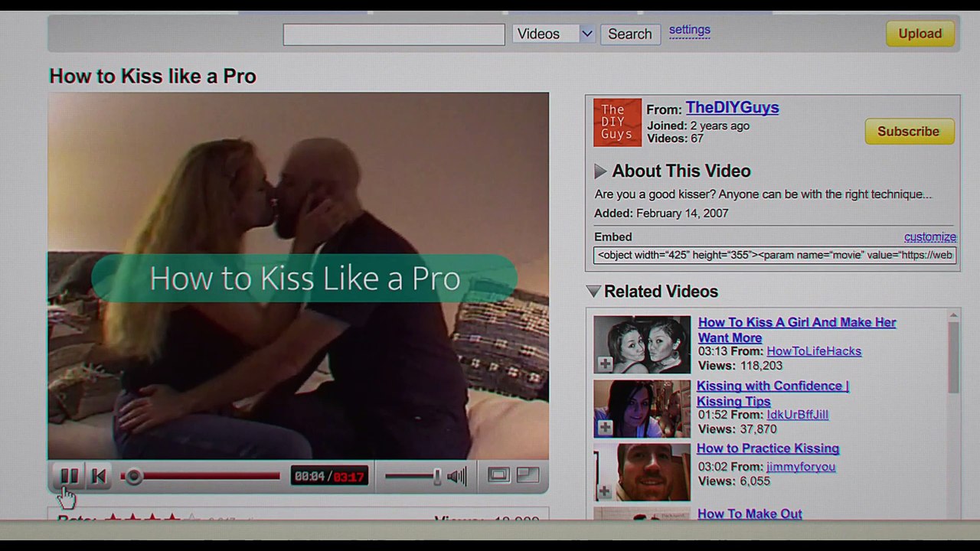Subscribe to TheDIYGuys channel

coord(909,132)
